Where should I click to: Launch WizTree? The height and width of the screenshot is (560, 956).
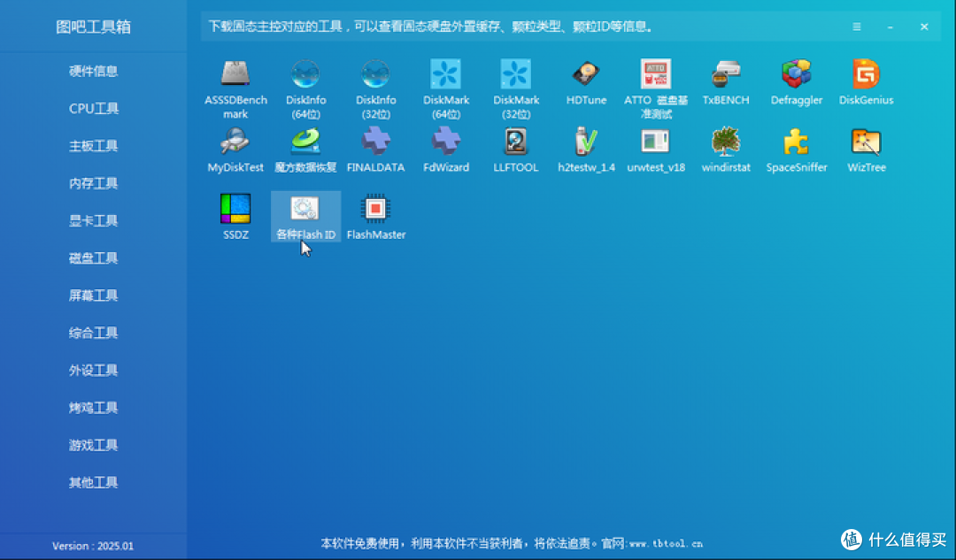(x=866, y=150)
